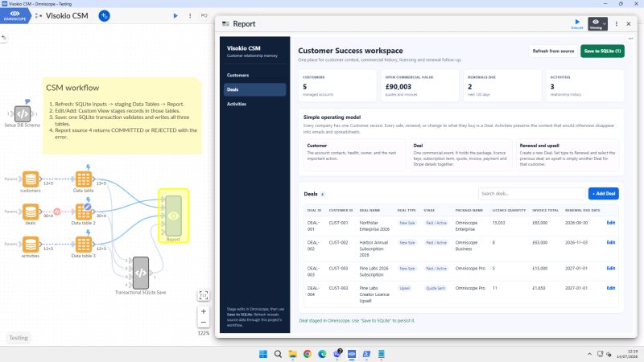Open the workflow three-dot menu
644x362 pixels.
[190, 15]
